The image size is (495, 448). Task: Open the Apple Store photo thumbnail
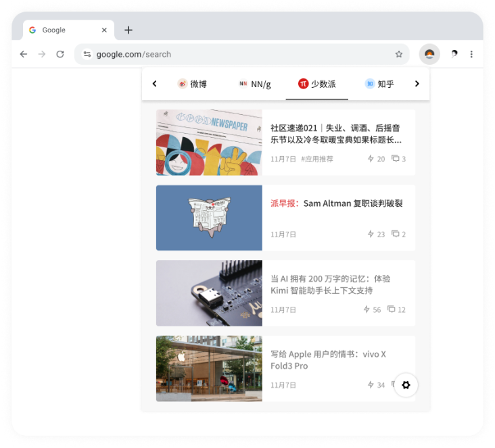pos(209,368)
